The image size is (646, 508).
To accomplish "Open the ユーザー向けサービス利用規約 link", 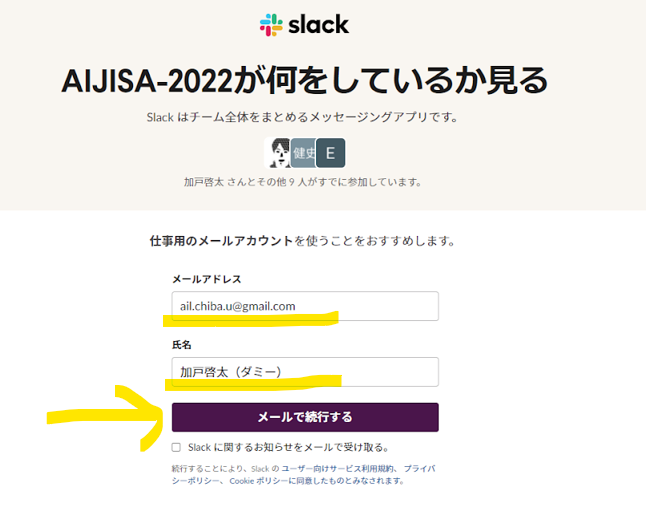I will pos(337,469).
